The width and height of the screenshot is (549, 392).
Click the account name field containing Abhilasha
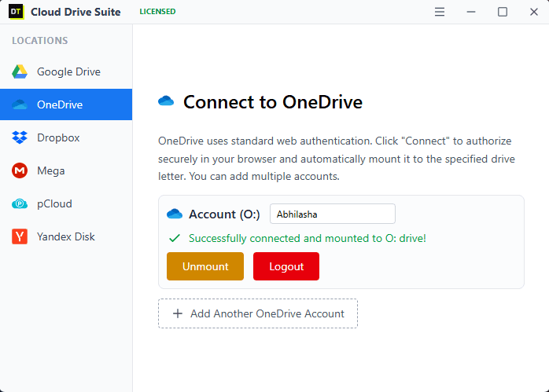pos(333,214)
